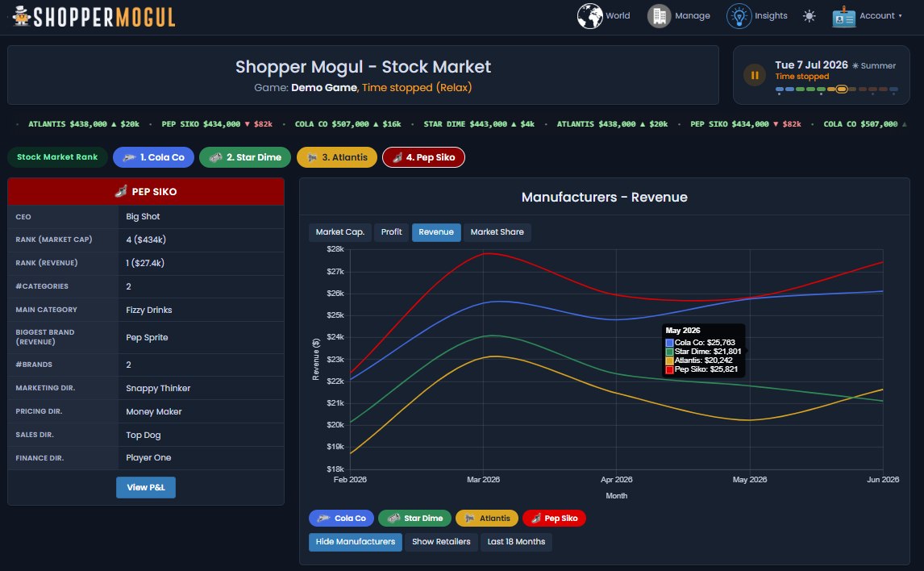Toggle Pep Siko series in chart legend
Viewport: 924px width, 571px height.
coord(554,518)
